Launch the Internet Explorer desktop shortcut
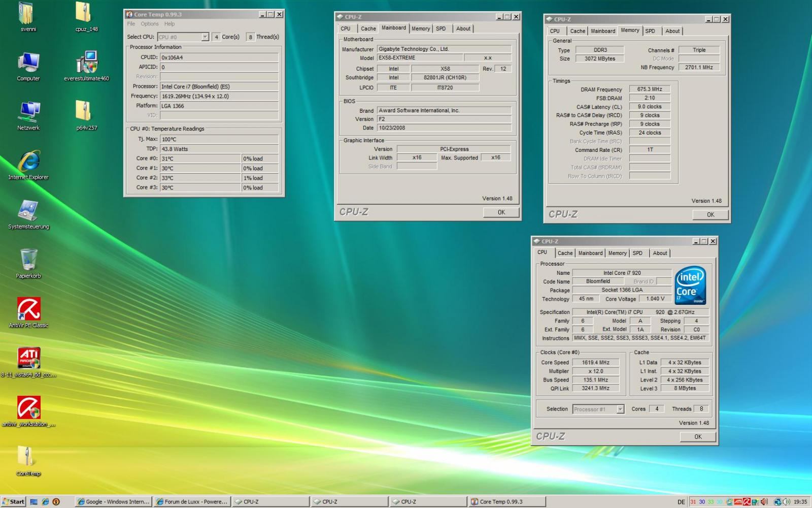 coord(28,165)
